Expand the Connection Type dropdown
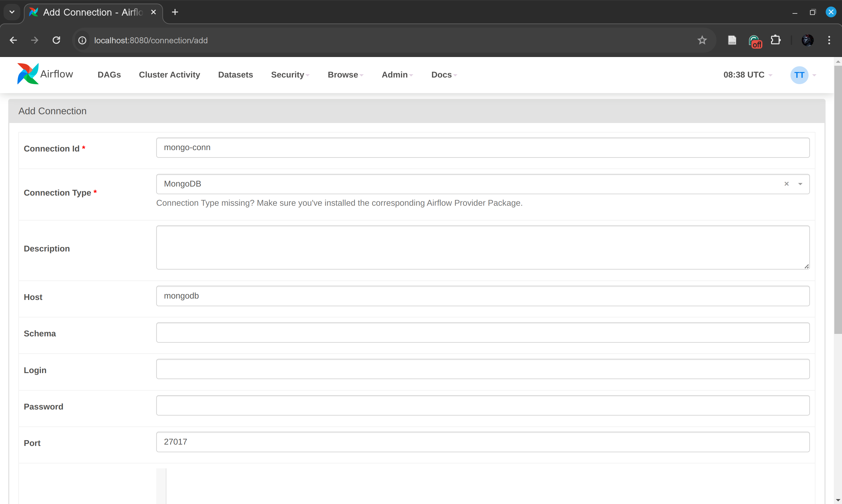Image resolution: width=842 pixels, height=504 pixels. click(x=800, y=184)
